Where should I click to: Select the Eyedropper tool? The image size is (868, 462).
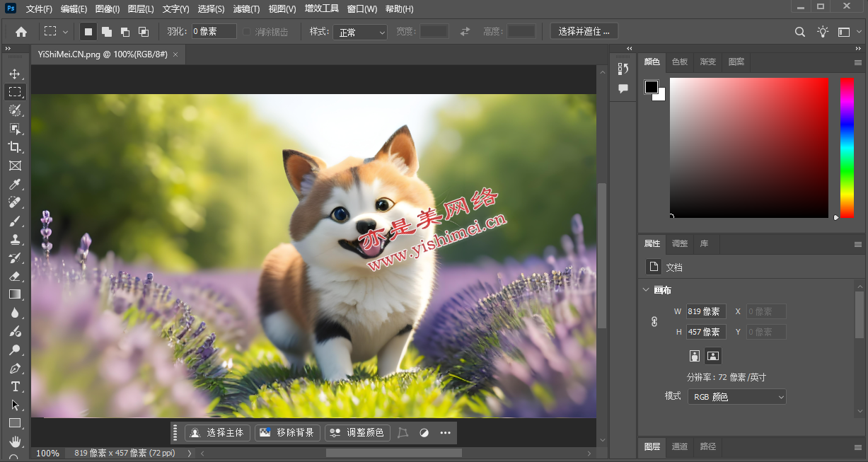[15, 184]
